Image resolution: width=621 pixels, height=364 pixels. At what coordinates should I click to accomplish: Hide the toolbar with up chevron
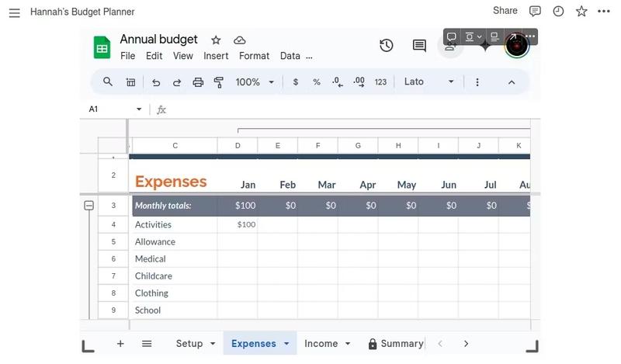[x=512, y=82]
